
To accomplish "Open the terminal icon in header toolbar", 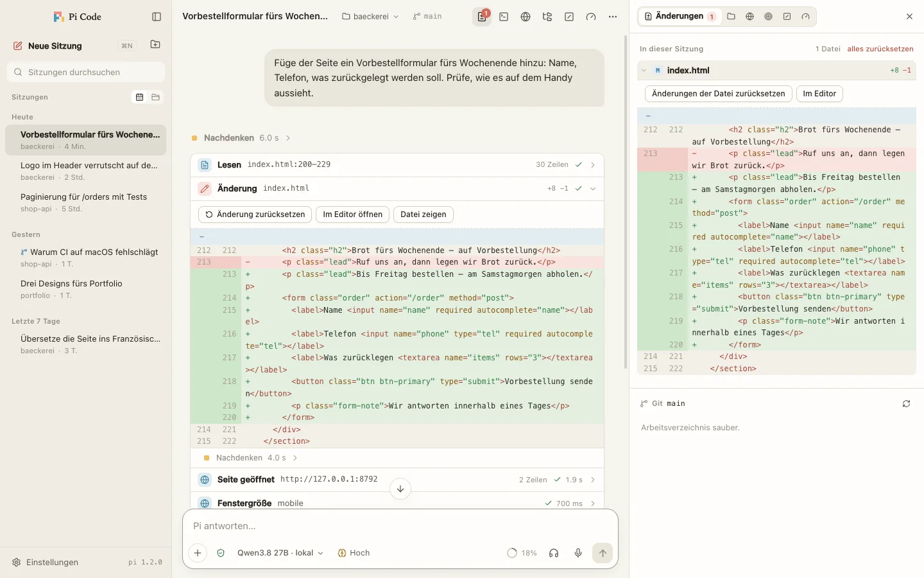I will coord(504,17).
